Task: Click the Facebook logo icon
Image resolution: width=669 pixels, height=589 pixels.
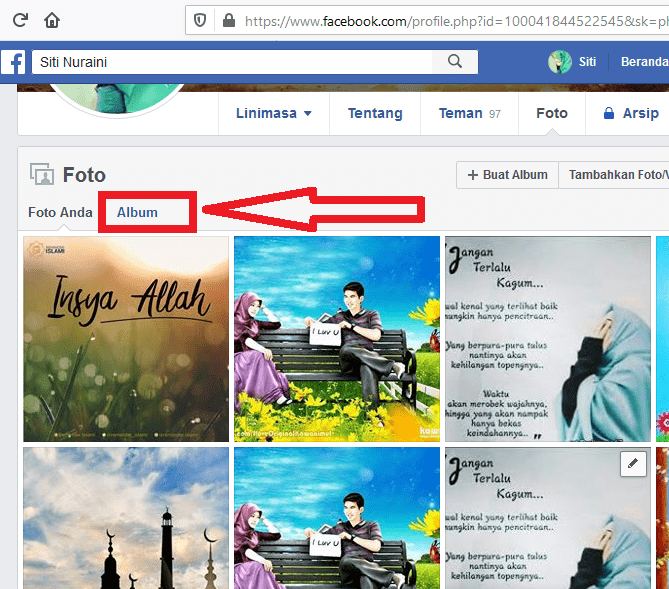Action: [x=13, y=62]
